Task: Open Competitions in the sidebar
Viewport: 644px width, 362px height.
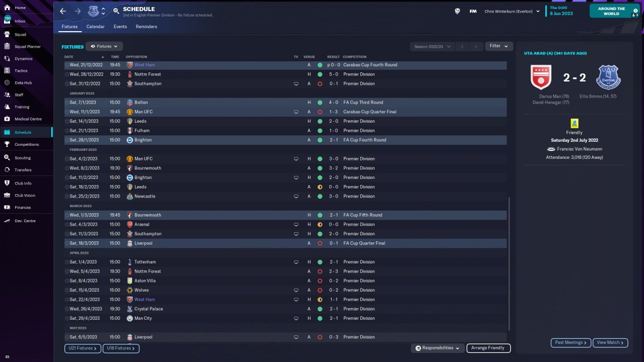Action: 27,144
